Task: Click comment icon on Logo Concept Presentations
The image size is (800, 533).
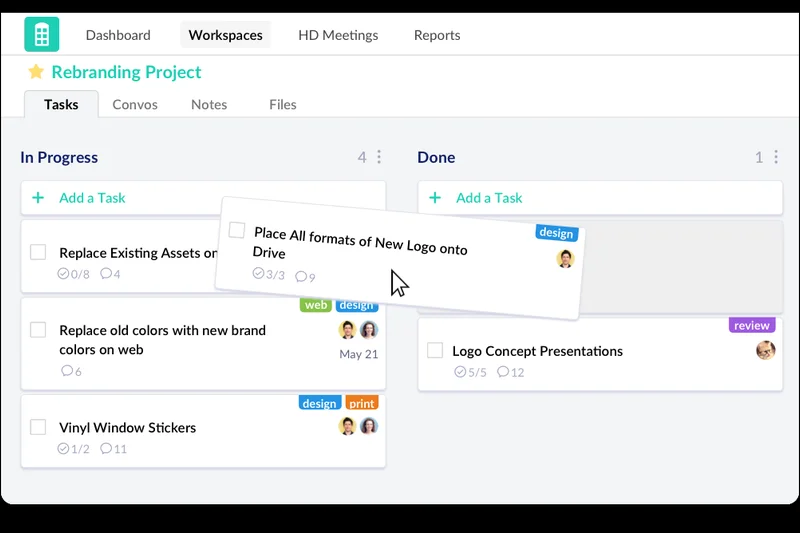Action: tap(503, 372)
